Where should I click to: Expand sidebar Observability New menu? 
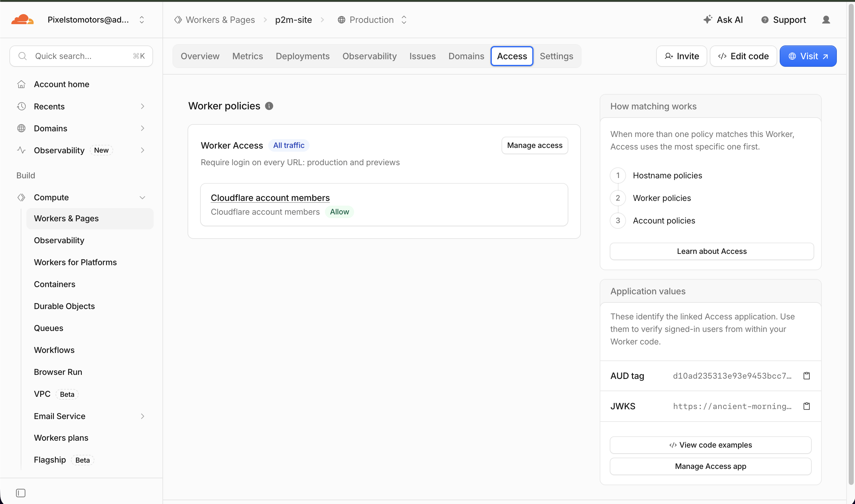click(x=82, y=150)
